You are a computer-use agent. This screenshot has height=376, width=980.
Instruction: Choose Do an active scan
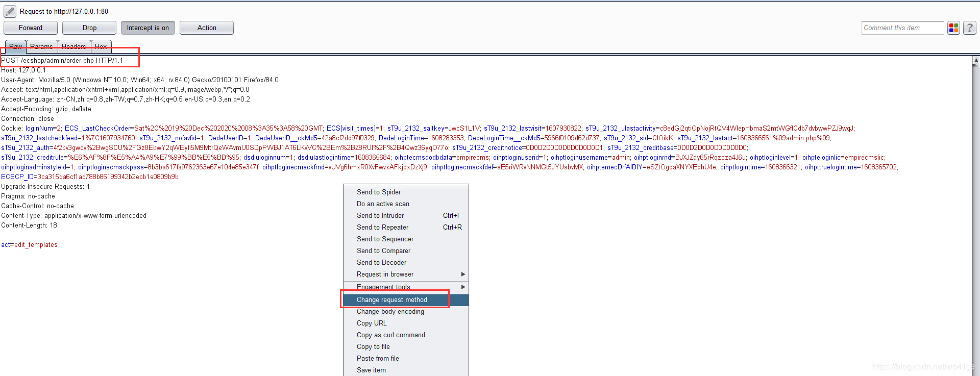click(406, 204)
